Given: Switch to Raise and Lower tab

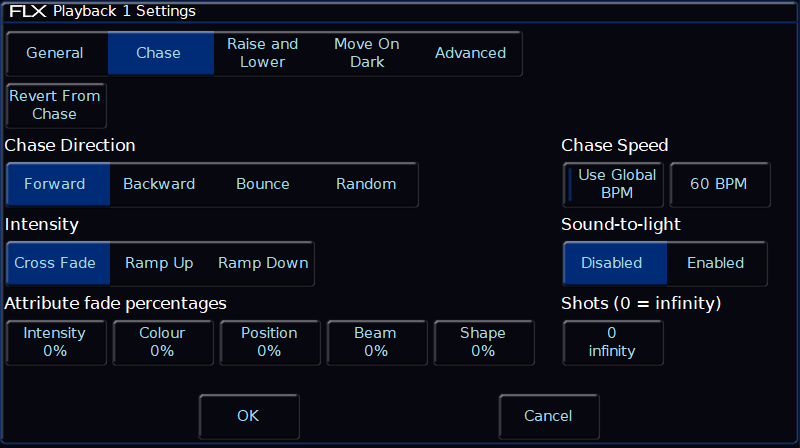Looking at the screenshot, I should point(263,53).
